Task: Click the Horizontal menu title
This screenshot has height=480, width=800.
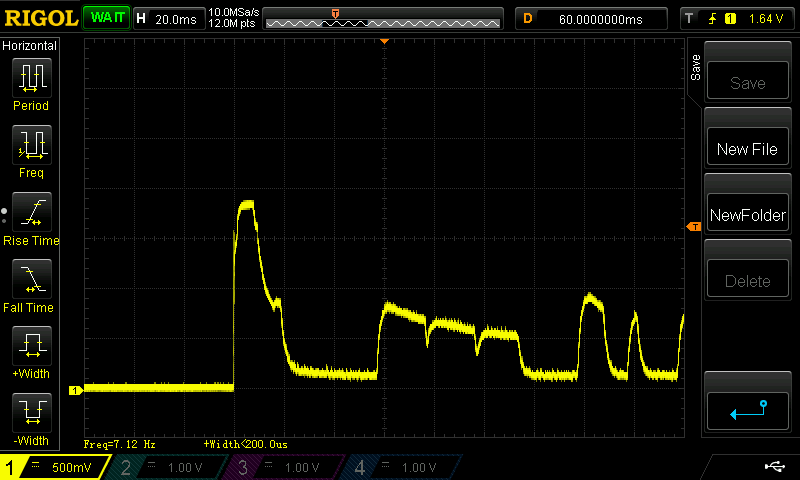Action: (30, 46)
